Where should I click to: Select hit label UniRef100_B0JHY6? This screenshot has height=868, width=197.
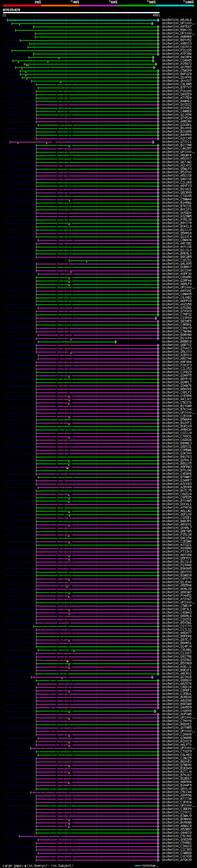177,128
